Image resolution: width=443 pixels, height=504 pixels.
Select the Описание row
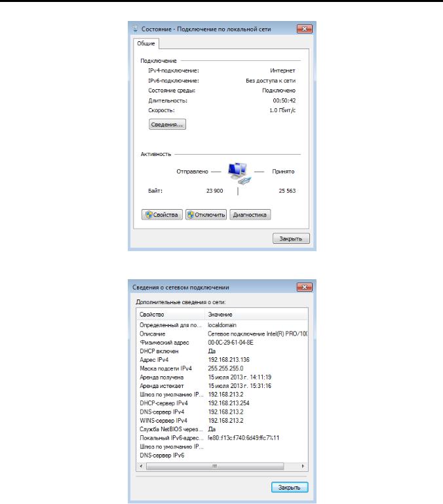(222, 334)
